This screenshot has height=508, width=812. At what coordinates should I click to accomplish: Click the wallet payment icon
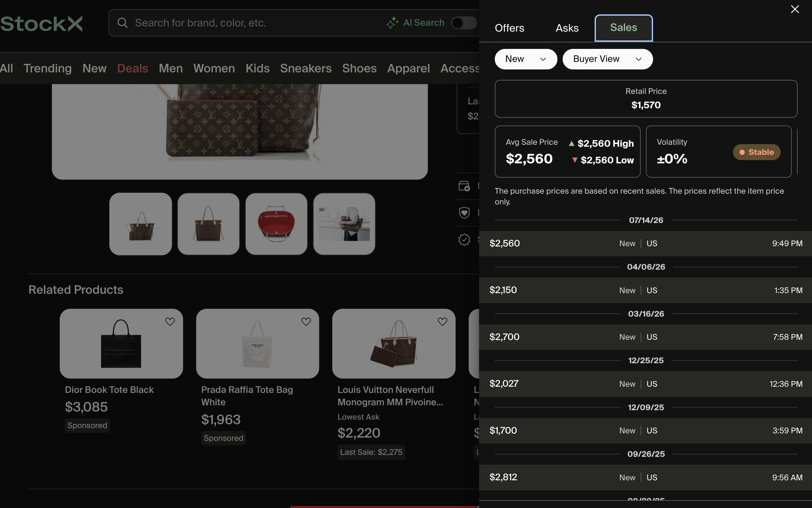click(464, 186)
